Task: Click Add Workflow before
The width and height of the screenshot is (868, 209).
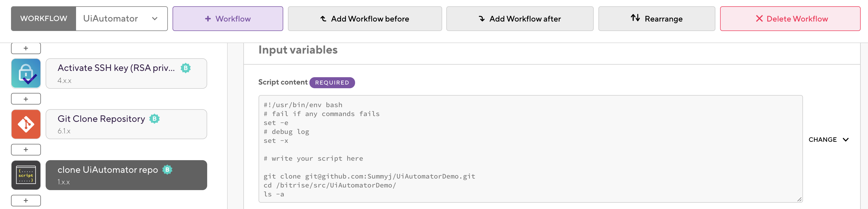Action: [x=365, y=19]
